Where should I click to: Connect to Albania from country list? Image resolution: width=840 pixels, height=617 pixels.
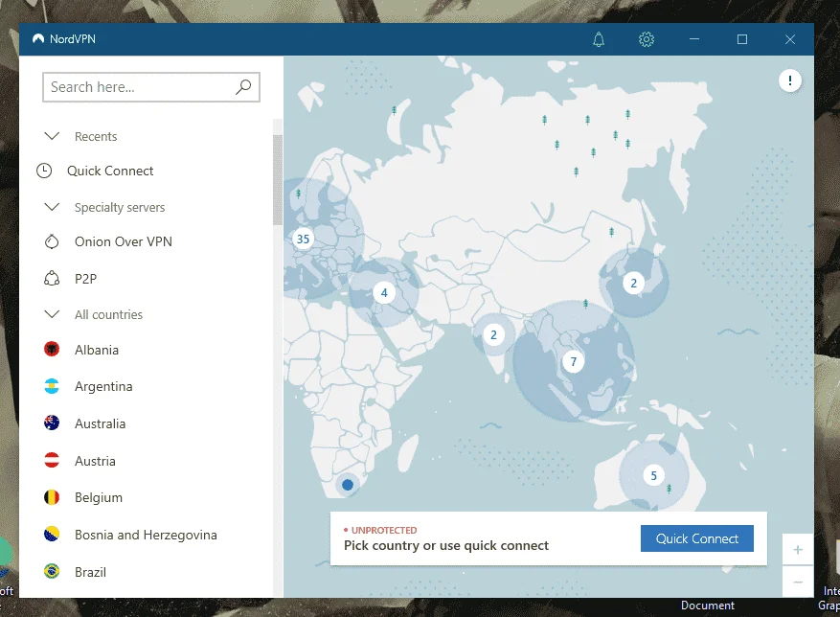(x=97, y=350)
